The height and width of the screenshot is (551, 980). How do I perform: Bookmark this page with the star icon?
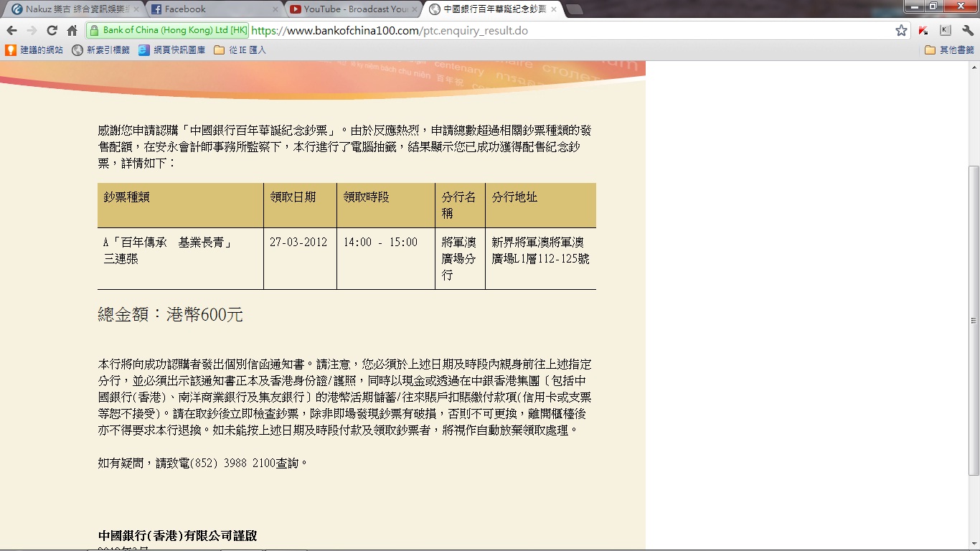[901, 30]
